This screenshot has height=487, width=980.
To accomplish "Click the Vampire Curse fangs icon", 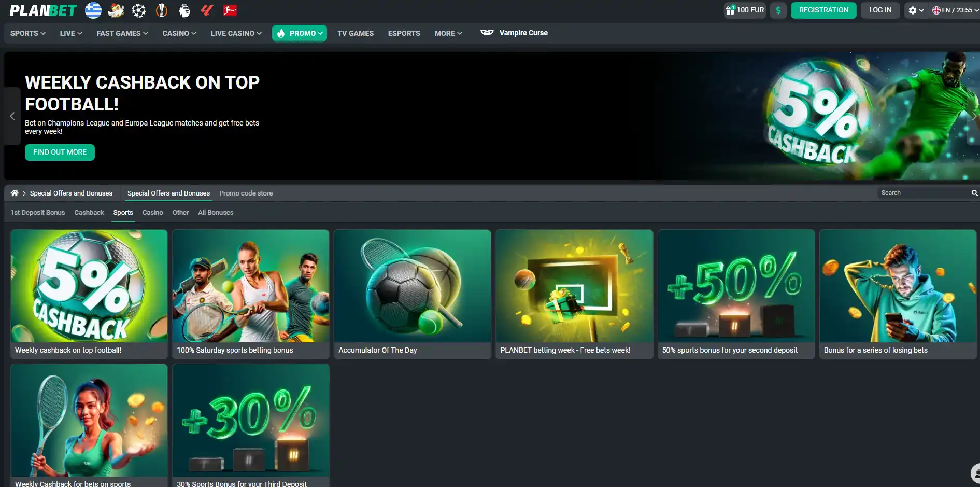I will pos(487,33).
